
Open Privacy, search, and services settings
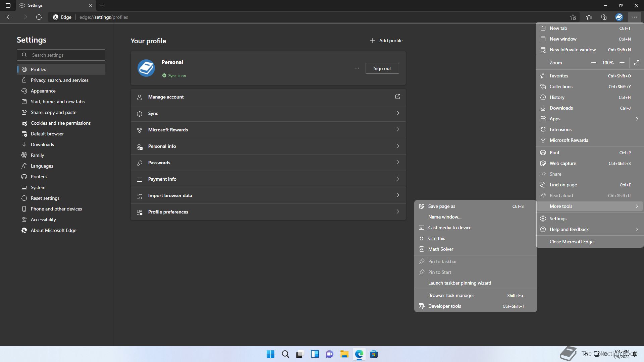pos(61,80)
